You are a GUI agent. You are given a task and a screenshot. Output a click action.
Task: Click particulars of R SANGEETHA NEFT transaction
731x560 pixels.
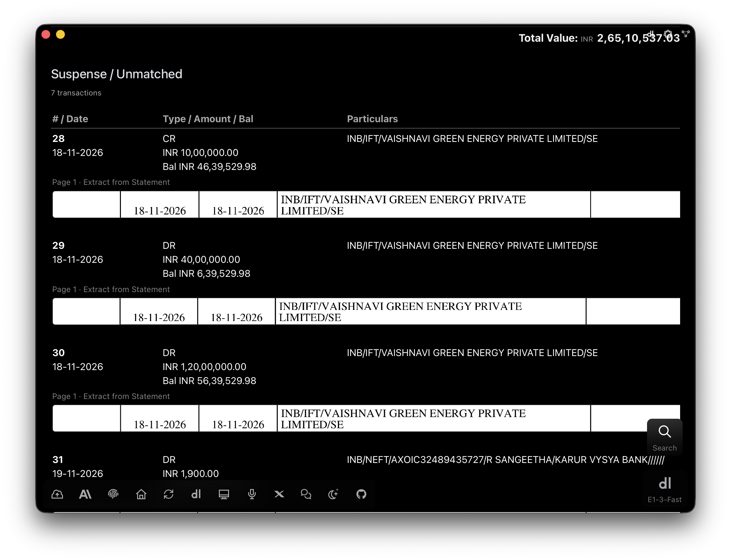(505, 460)
